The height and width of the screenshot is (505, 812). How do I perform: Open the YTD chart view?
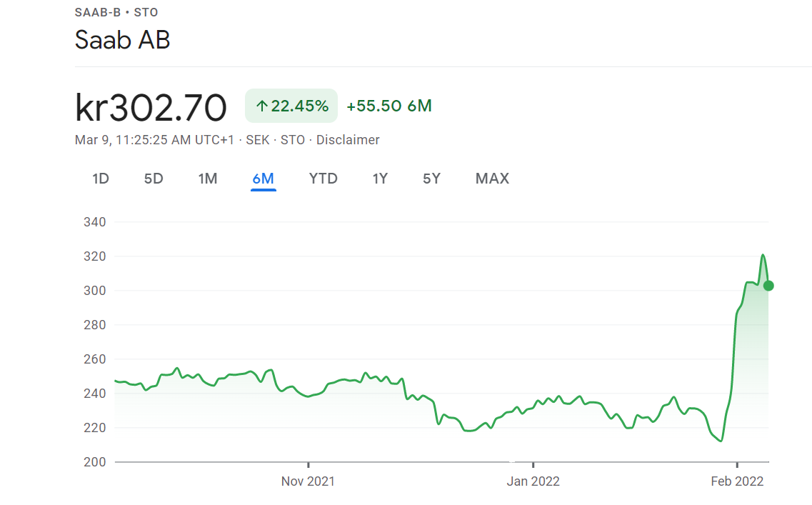(323, 179)
